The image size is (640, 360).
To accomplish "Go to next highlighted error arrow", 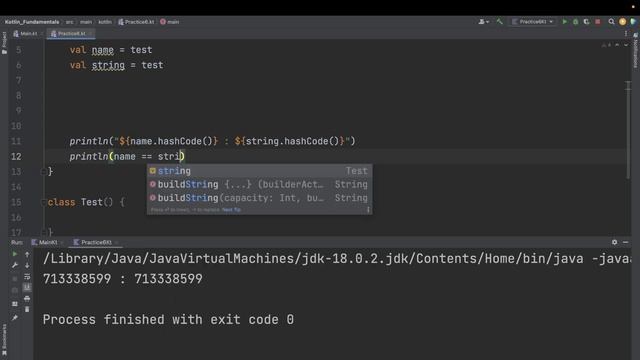I will click(626, 45).
